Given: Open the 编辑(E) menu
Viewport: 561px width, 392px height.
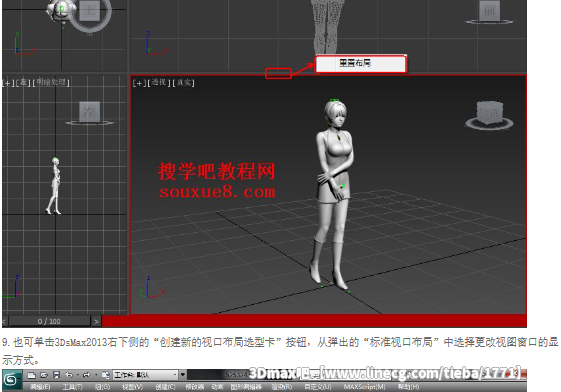Looking at the screenshot, I should click(40, 387).
